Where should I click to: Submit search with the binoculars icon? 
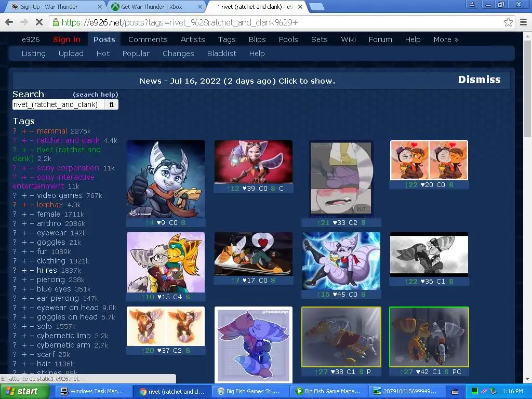pos(112,104)
